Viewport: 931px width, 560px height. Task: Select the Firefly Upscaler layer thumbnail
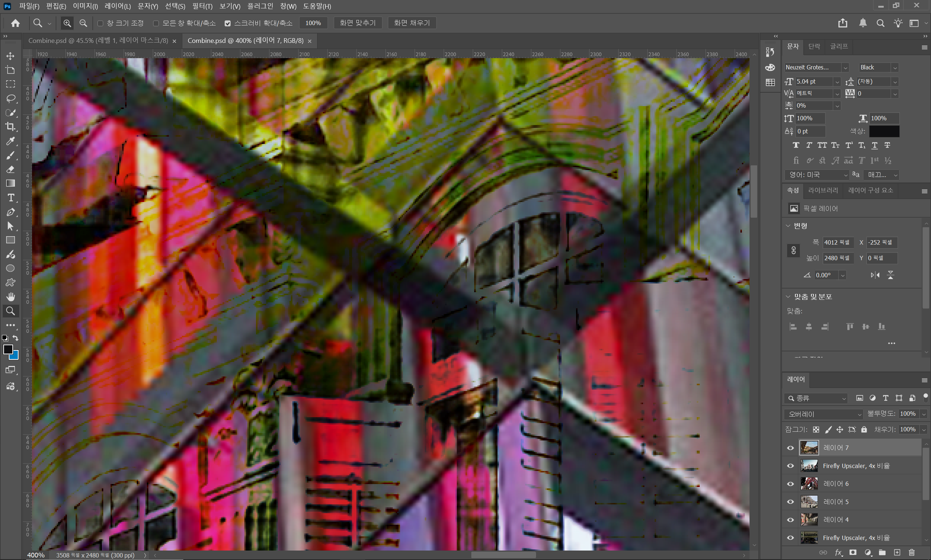point(809,465)
